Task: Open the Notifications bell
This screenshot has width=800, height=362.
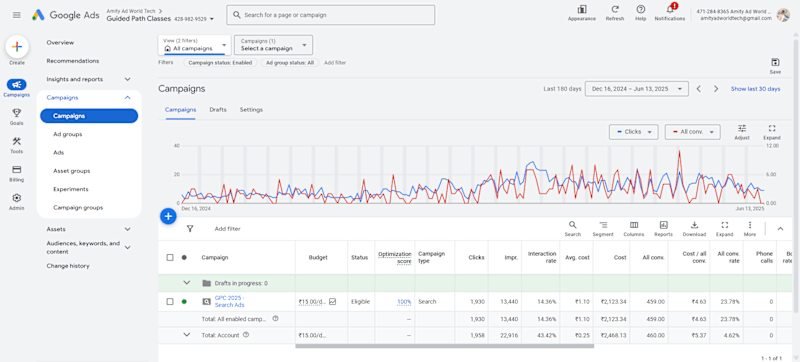Action: 670,9
